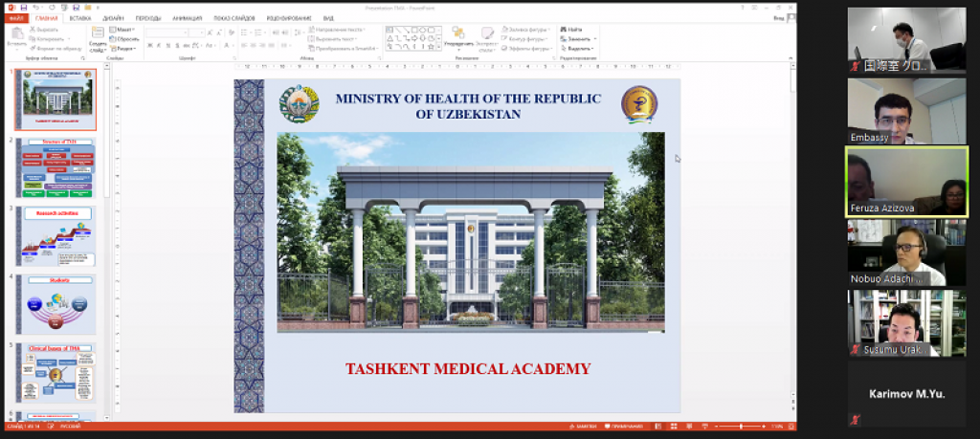The width and height of the screenshot is (980, 439).
Task: Click the zoom slider in status bar
Action: [744, 425]
